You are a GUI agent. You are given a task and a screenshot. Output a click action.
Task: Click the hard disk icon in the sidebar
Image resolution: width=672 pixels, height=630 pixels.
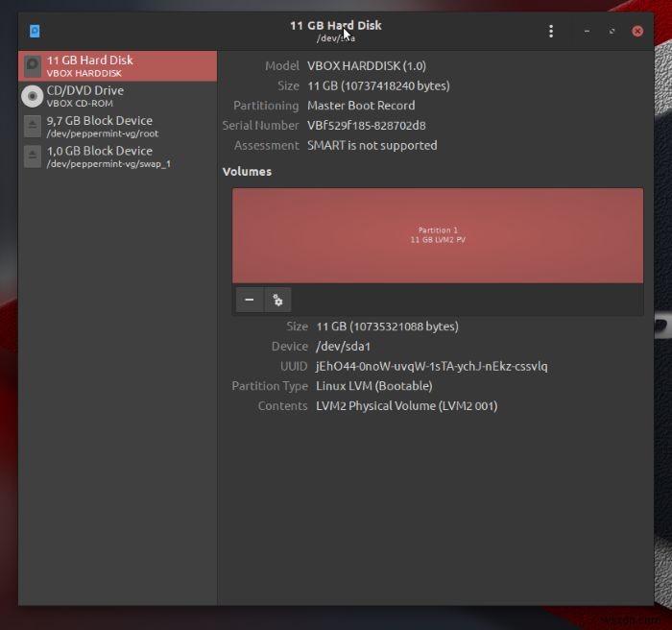coord(32,66)
